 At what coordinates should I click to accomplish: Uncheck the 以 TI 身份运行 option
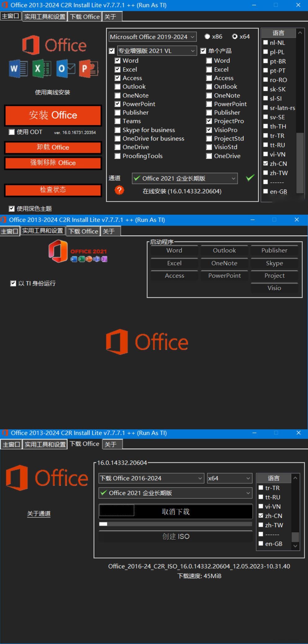(13, 283)
